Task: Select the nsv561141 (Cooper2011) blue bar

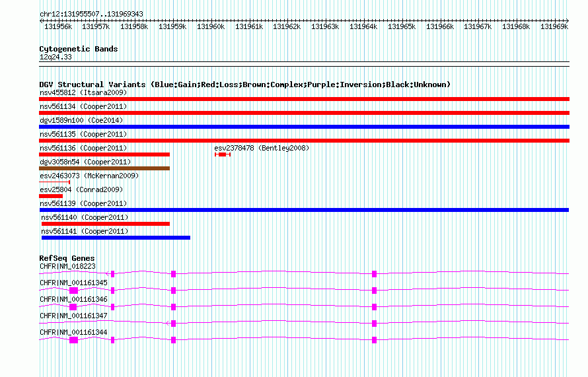Action: pos(116,238)
